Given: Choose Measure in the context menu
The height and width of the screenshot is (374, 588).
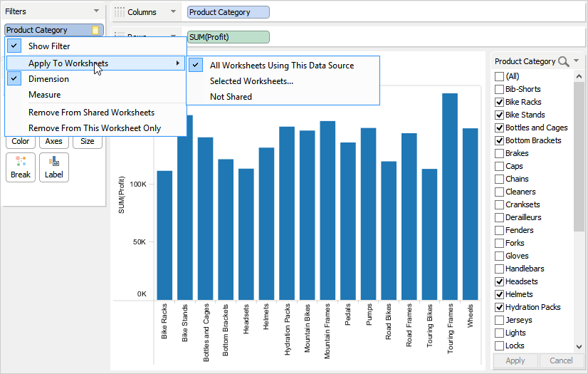Looking at the screenshot, I should coord(95,95).
